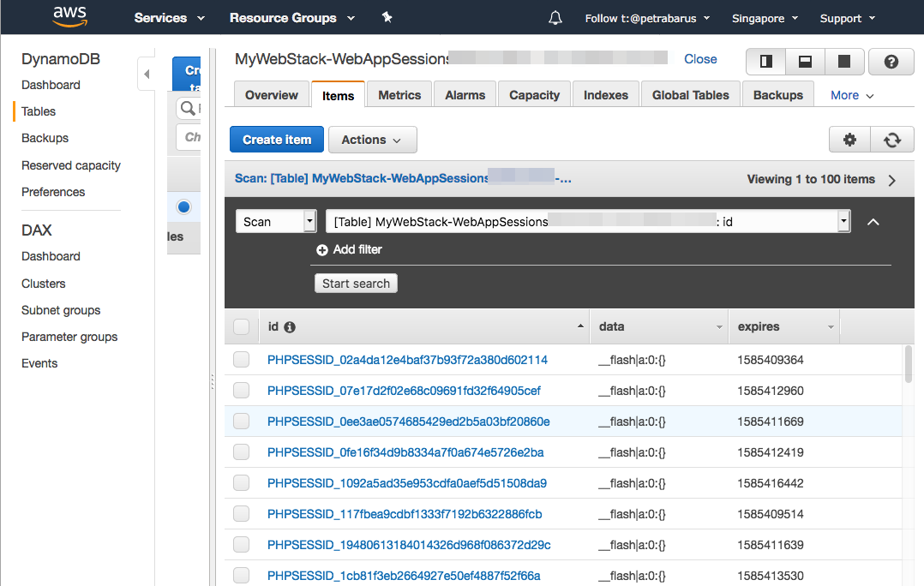Open the Capacity tab
Image resolution: width=924 pixels, height=586 pixels.
click(535, 95)
